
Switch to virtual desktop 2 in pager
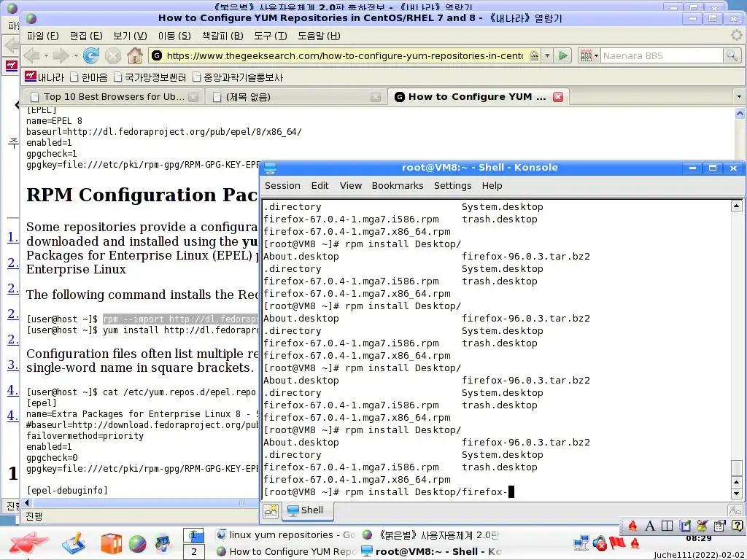pos(194,552)
